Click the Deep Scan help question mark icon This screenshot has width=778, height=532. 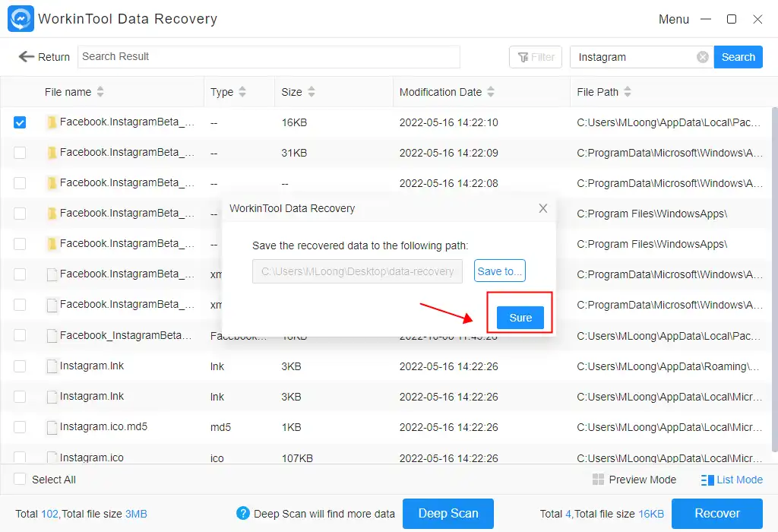click(x=242, y=513)
